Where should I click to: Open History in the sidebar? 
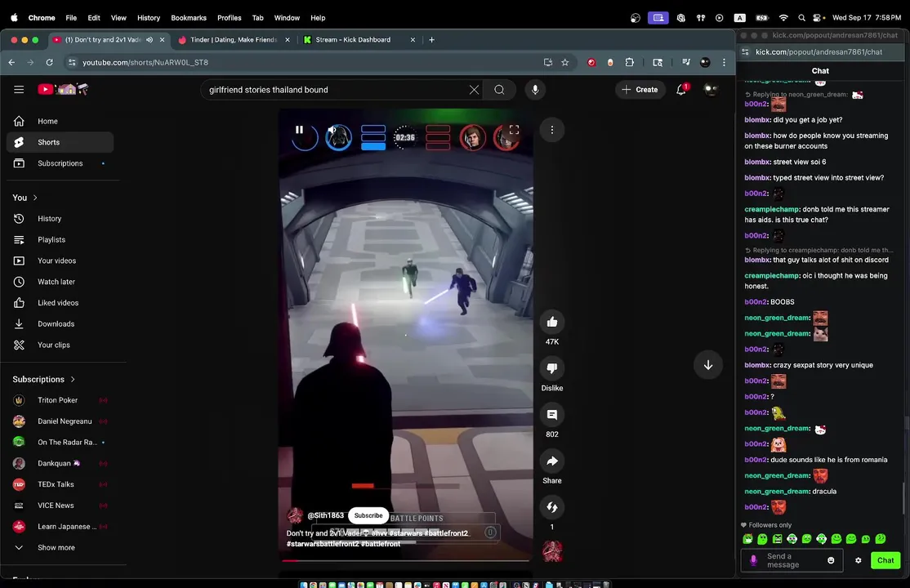tap(60, 219)
